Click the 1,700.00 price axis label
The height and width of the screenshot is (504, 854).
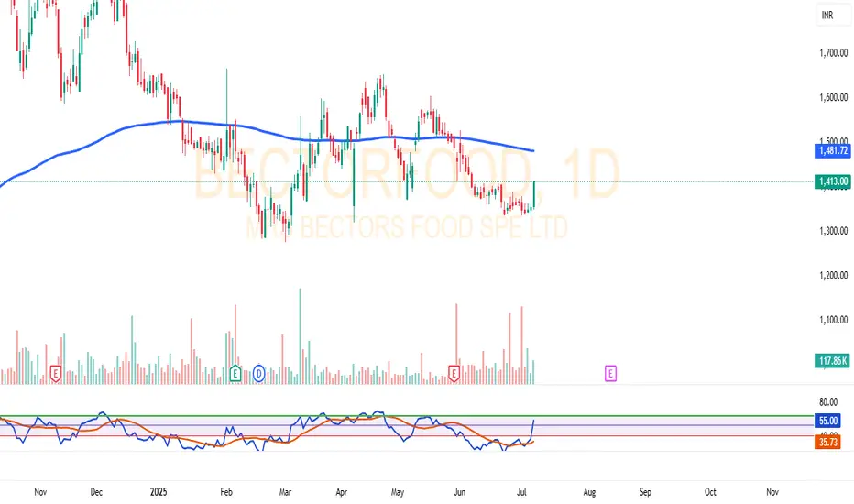pos(833,53)
